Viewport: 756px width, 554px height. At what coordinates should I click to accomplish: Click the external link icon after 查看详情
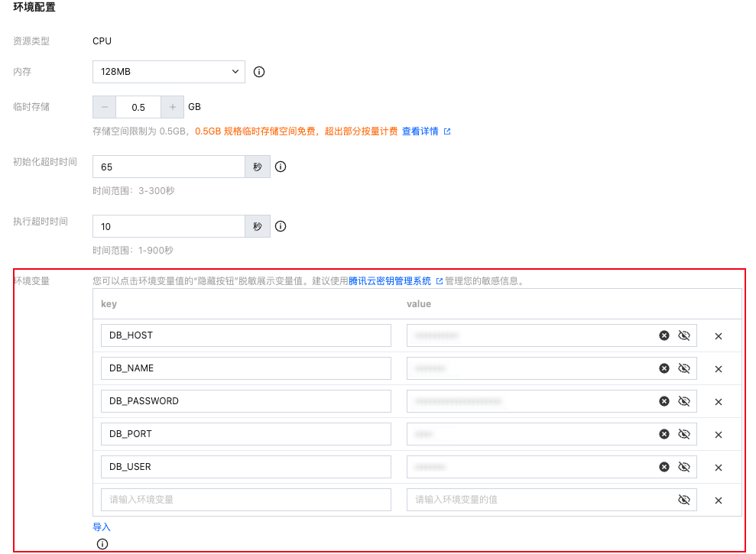tap(447, 131)
